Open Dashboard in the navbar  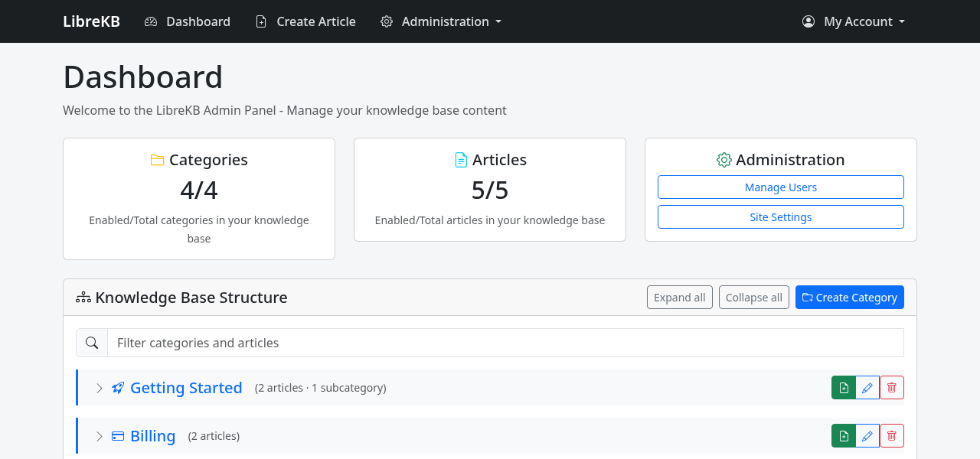click(187, 21)
